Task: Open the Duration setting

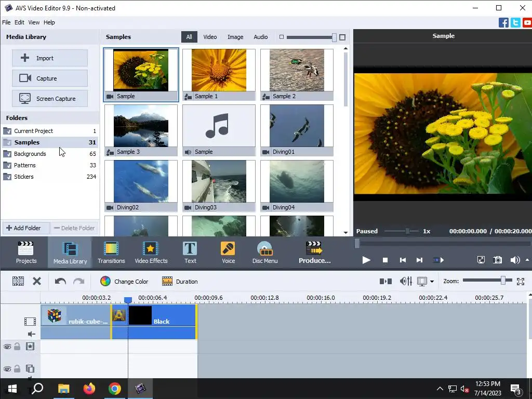Action: pos(180,281)
